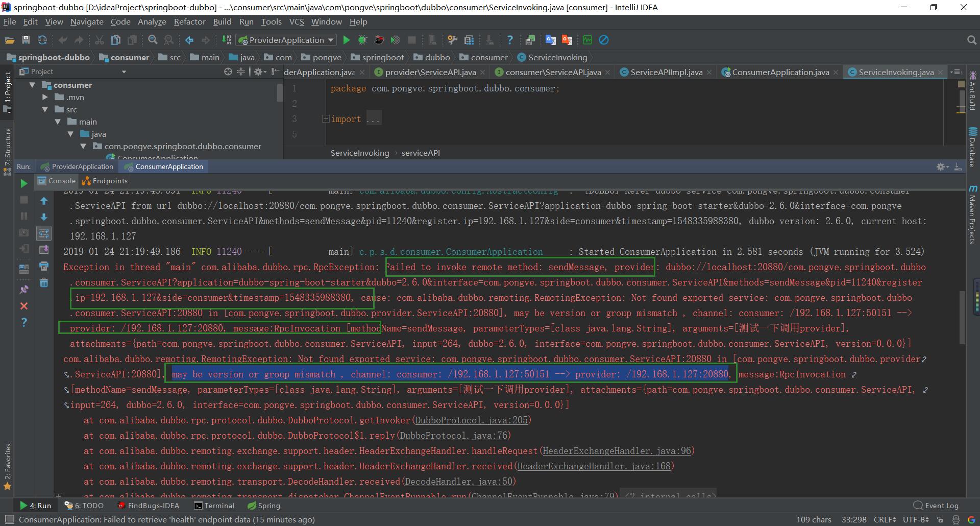Screen dimensions: 980x526
Task: Open Project Structure from toolbar icon
Action: (469, 40)
